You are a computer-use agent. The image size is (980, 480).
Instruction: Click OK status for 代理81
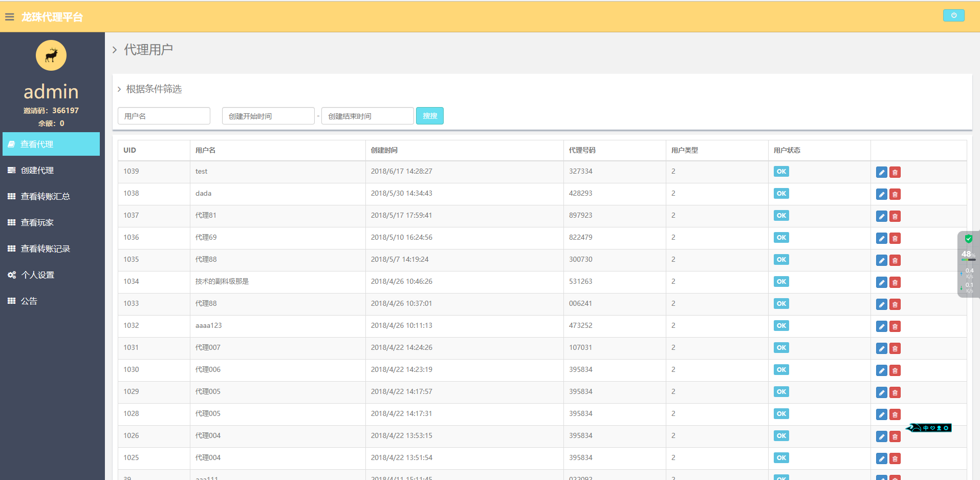click(781, 216)
